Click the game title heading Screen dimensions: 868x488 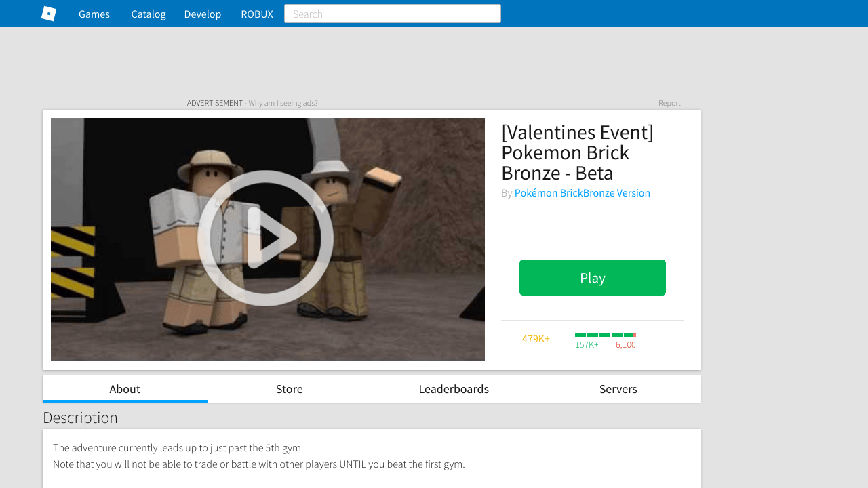coord(577,152)
